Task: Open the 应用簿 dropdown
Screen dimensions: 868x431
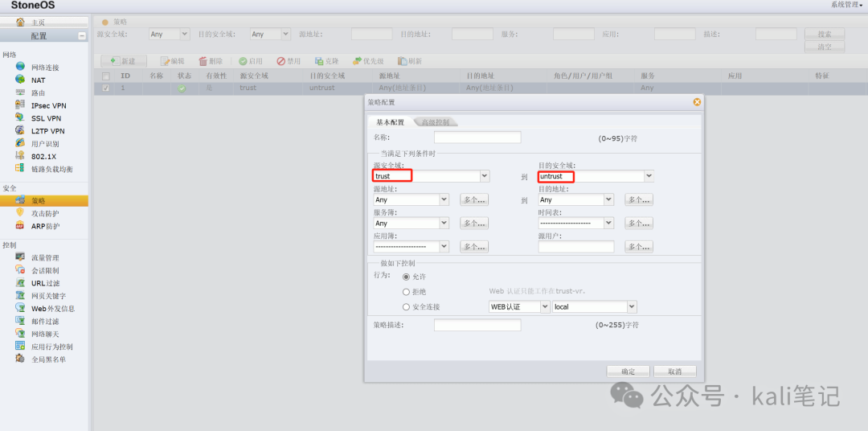Action: click(x=444, y=246)
